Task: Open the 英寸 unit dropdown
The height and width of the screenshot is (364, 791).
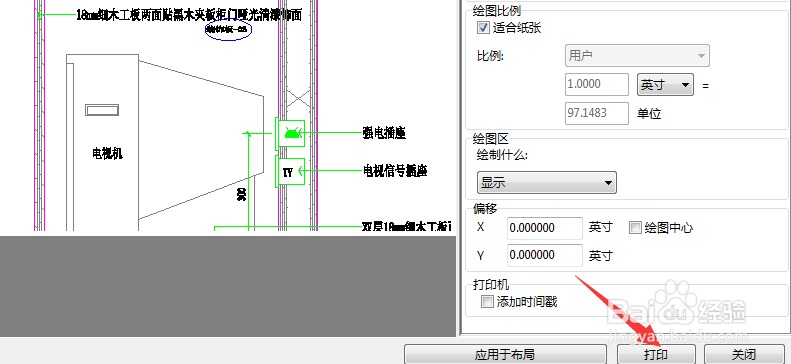Action: (665, 85)
